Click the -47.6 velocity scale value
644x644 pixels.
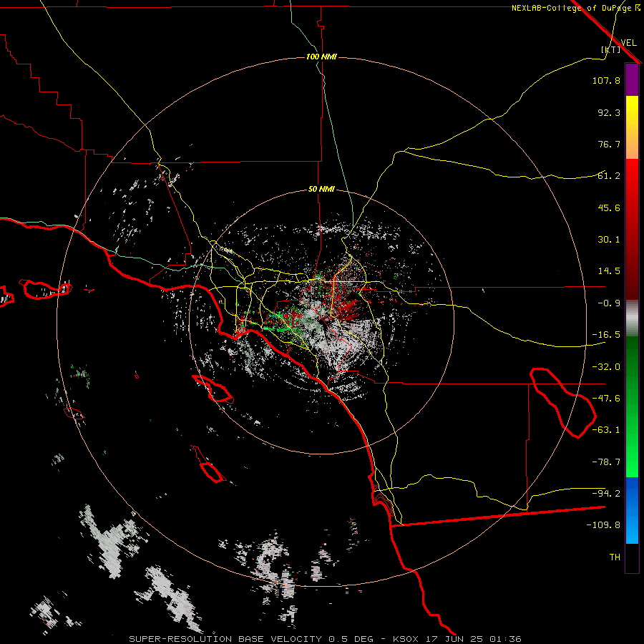606,399
